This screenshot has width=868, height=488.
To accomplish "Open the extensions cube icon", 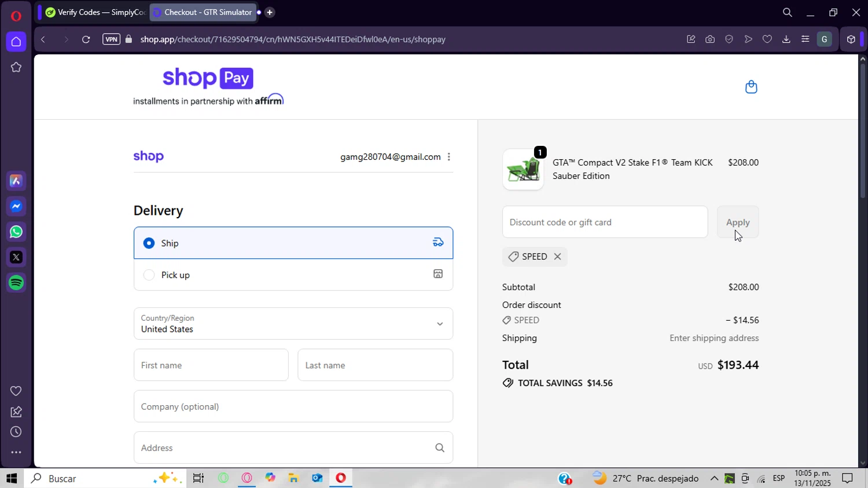I will 851,39.
